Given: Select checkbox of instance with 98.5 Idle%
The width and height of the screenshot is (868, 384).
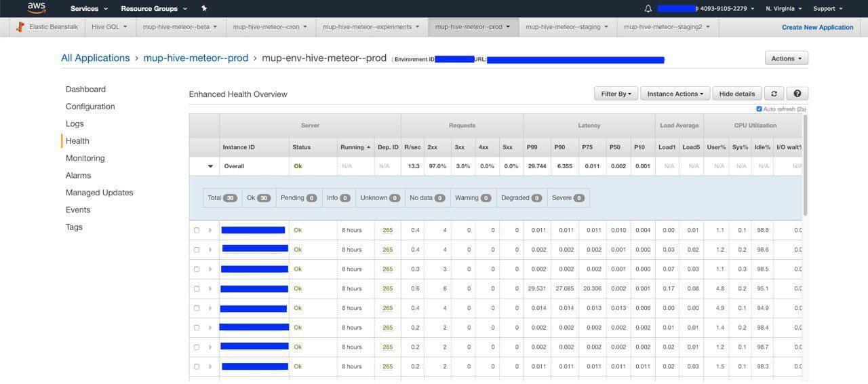Looking at the screenshot, I should coord(197,269).
